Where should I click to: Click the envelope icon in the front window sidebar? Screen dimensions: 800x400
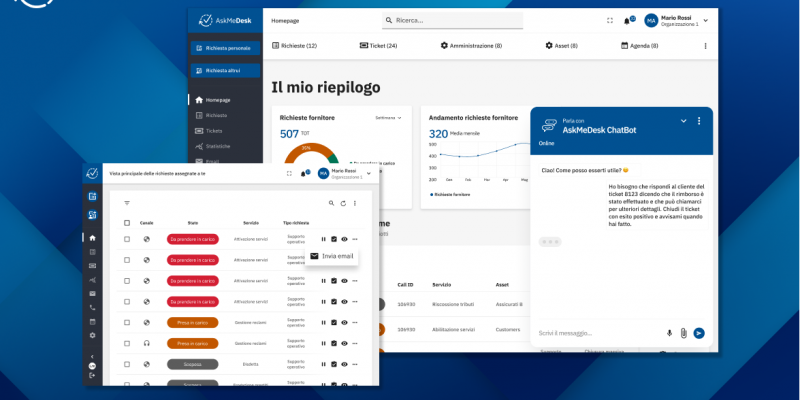pyautogui.click(x=92, y=293)
